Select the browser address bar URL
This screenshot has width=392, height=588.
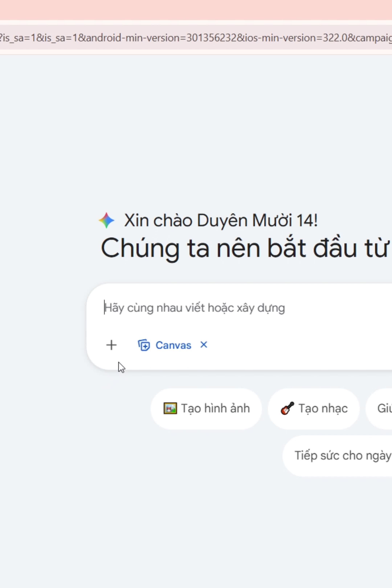click(196, 38)
